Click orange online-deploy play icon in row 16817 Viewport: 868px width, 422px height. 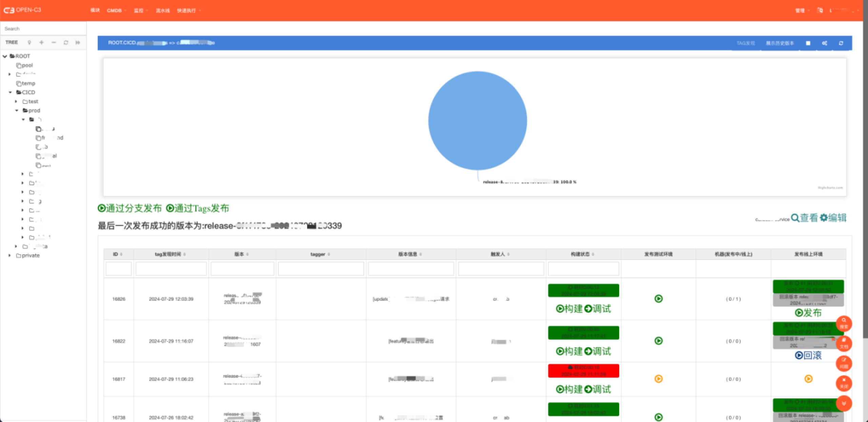pos(808,379)
